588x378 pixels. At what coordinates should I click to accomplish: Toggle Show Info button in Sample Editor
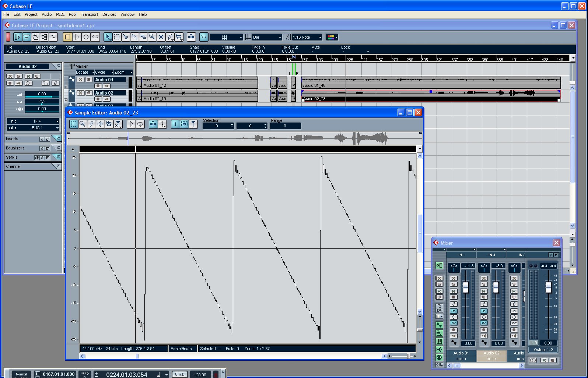pyautogui.click(x=175, y=124)
